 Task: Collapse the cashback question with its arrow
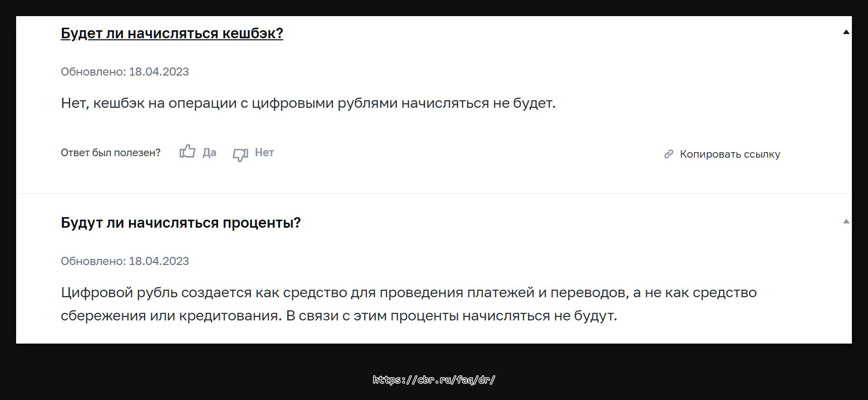tap(846, 32)
